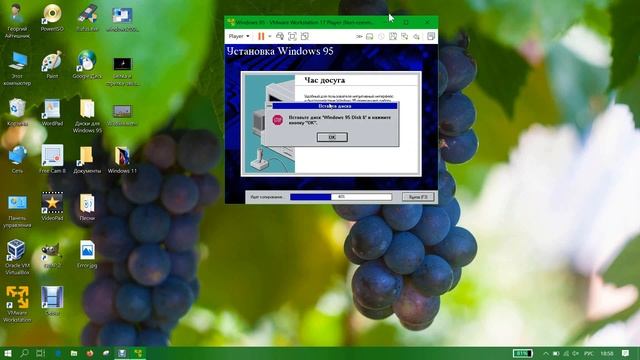Click the sound card icon in VMware toolbar

(x=416, y=37)
